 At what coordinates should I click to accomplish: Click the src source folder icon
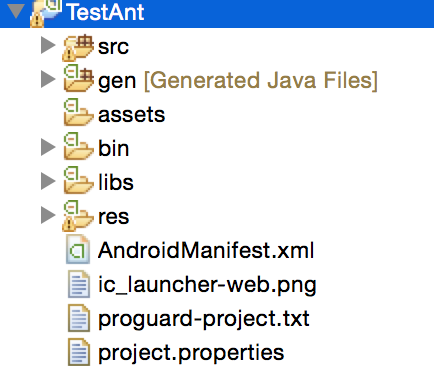tap(78, 48)
